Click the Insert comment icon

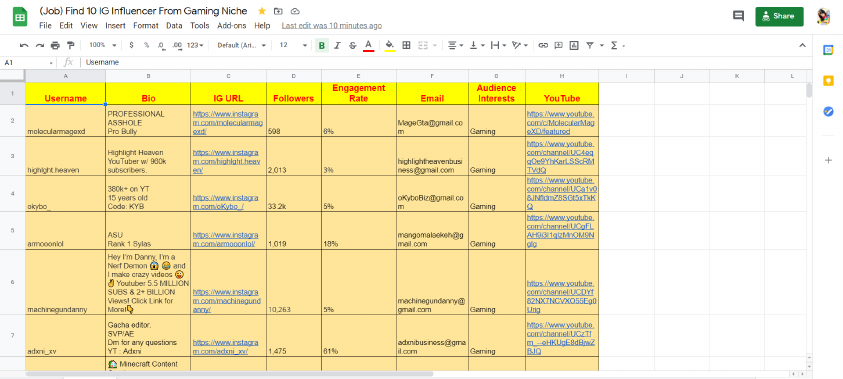(x=559, y=46)
